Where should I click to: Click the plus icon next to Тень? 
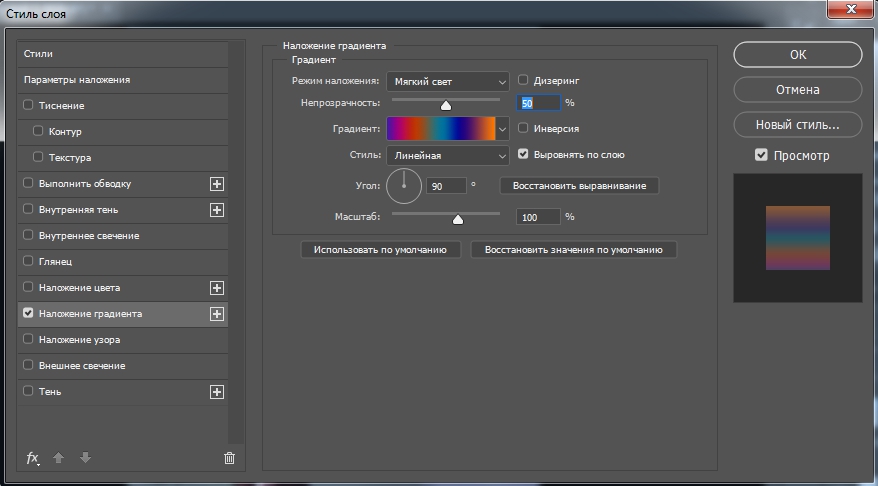click(216, 392)
